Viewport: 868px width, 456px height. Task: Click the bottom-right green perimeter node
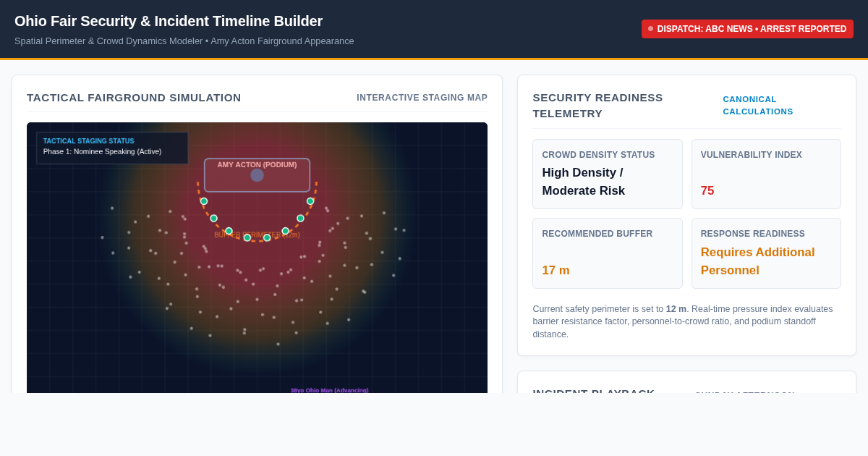coord(267,237)
